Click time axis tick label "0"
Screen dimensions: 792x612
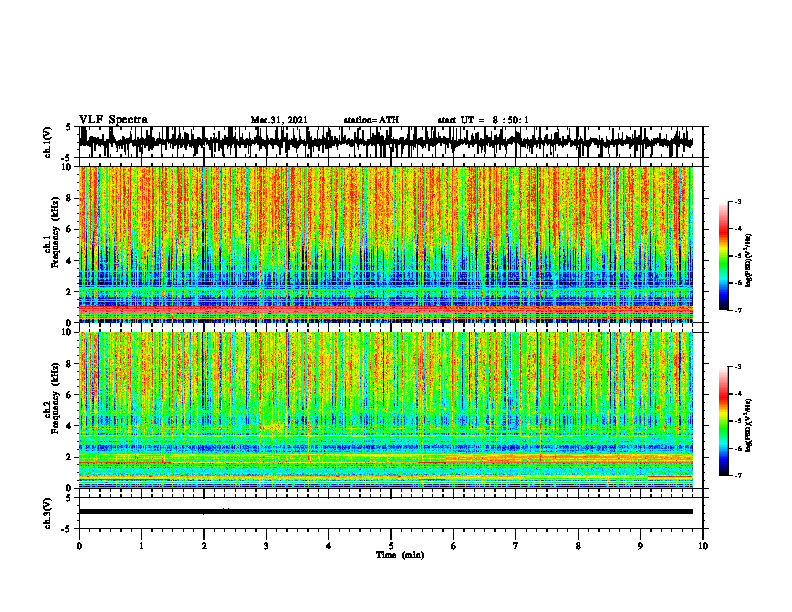(x=79, y=546)
